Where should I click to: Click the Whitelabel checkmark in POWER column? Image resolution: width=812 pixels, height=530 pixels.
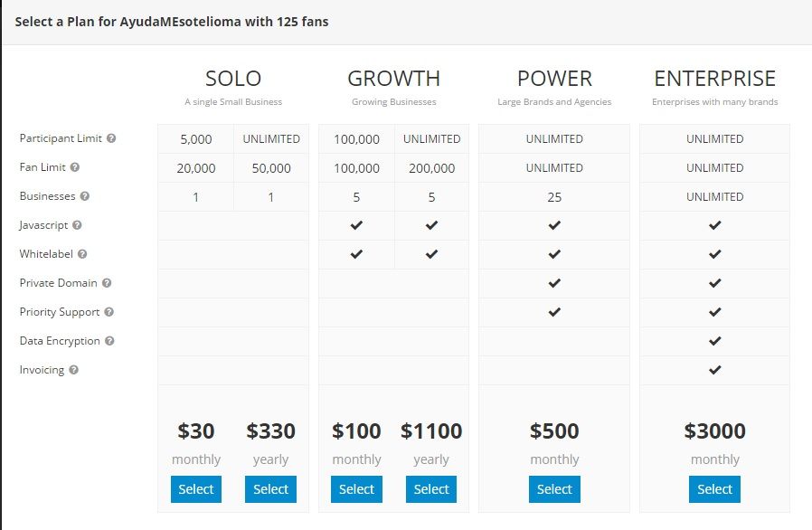click(x=554, y=254)
